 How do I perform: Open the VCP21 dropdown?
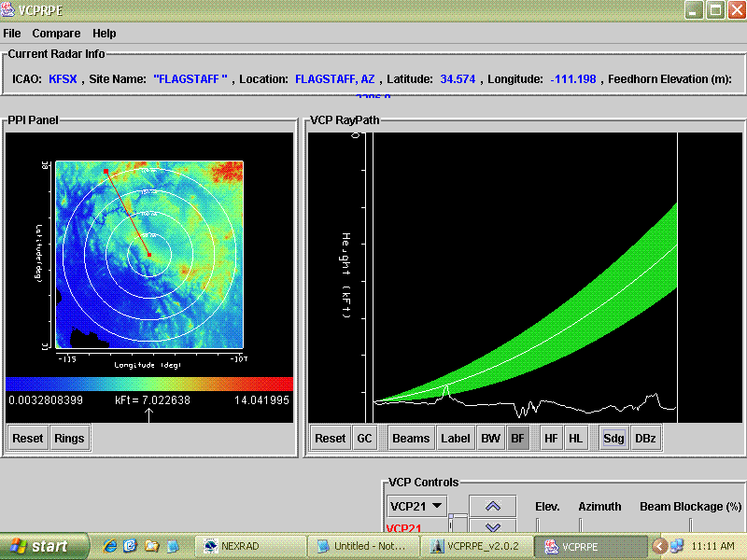pyautogui.click(x=416, y=505)
